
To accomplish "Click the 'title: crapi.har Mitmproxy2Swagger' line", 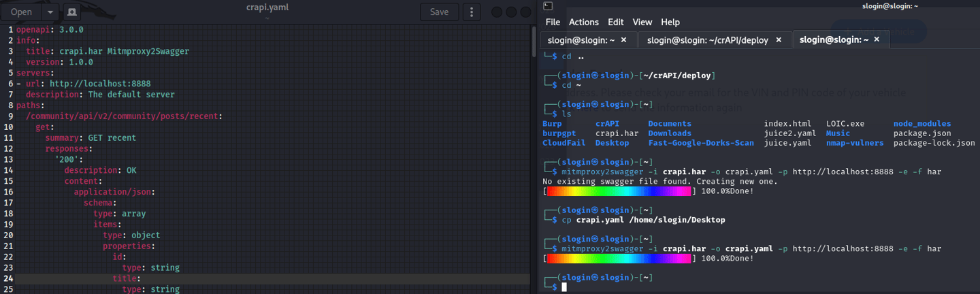I will point(108,51).
